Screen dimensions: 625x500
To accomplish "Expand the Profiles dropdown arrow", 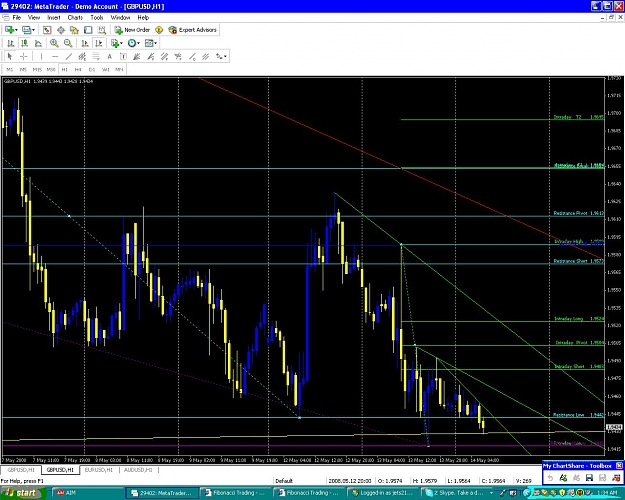I will 33,30.
